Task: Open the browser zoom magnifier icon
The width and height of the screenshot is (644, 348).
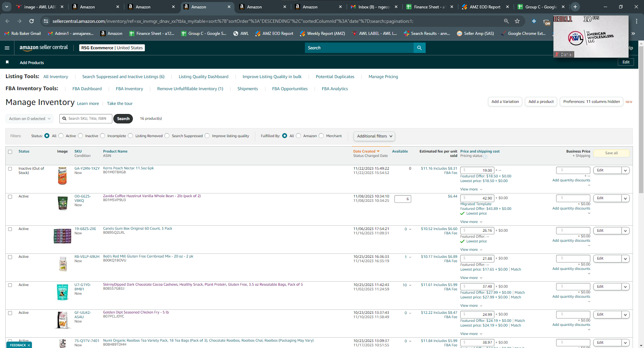Action: click(x=506, y=21)
